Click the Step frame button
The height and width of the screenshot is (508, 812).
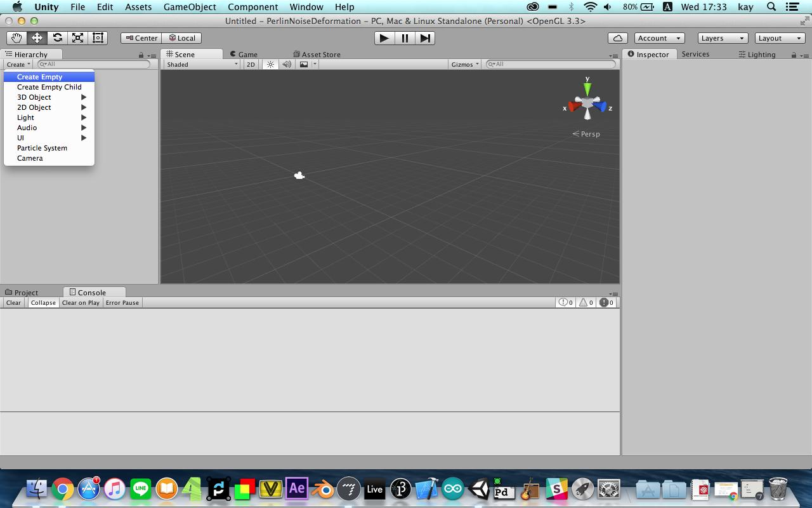(425, 38)
